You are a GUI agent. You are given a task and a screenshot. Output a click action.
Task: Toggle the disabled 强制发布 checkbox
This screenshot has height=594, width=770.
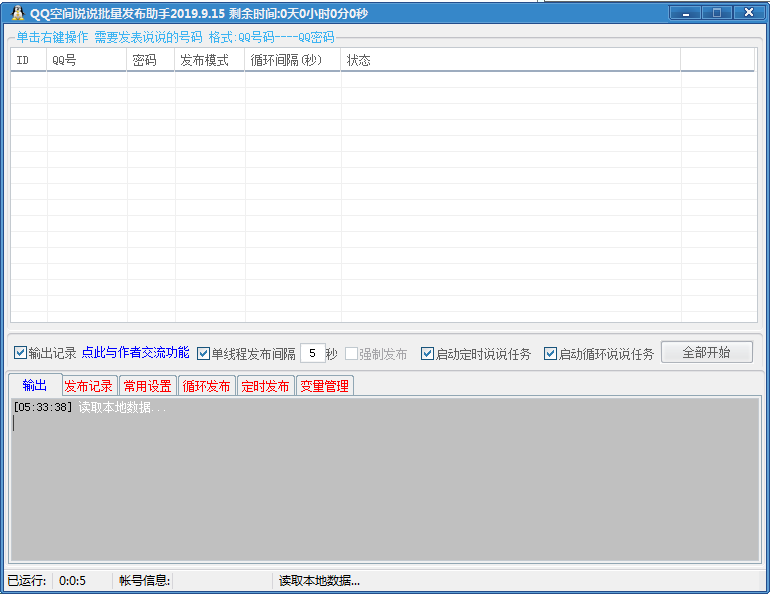tap(351, 353)
